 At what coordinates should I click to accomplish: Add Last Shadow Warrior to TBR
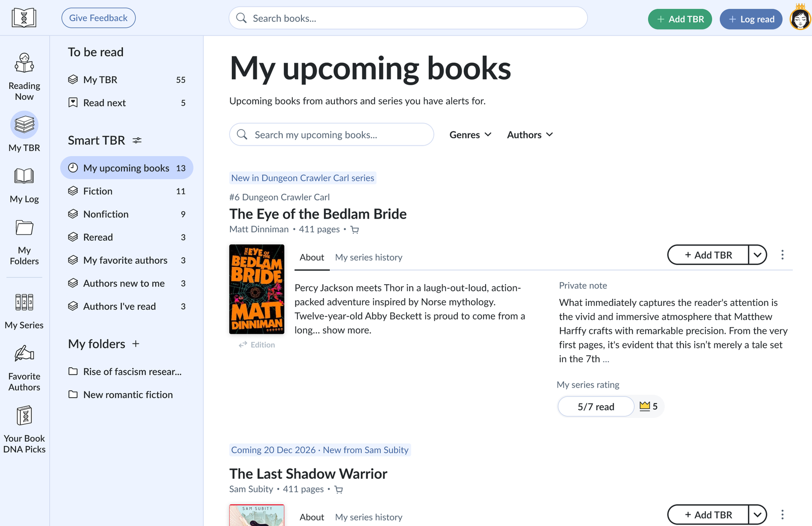coord(708,514)
